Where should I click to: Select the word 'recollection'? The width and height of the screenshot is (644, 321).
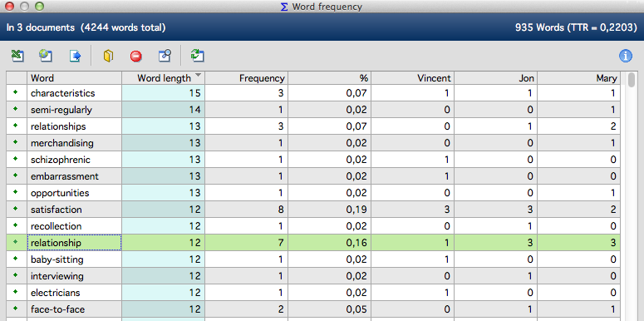[x=56, y=226]
